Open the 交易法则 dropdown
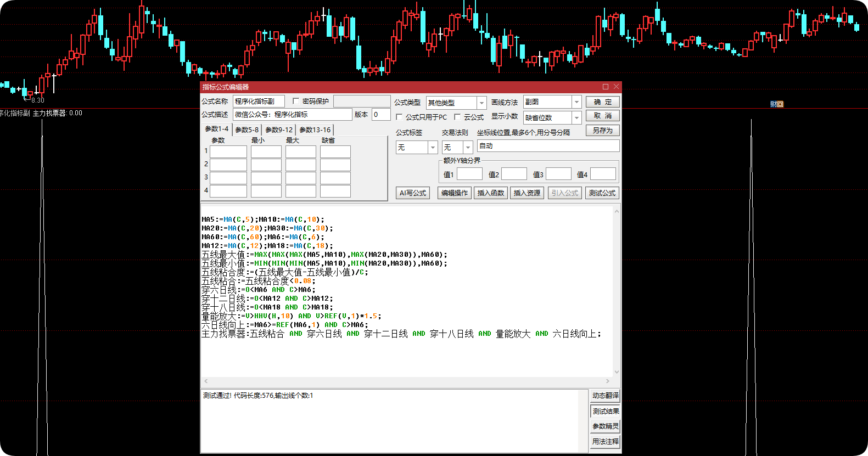This screenshot has width=868, height=456. pos(468,148)
